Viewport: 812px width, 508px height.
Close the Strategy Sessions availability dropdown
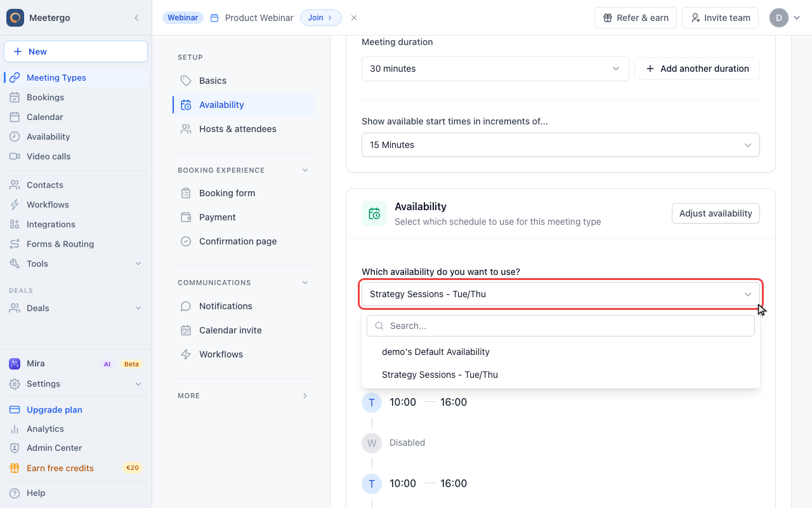tap(561, 294)
